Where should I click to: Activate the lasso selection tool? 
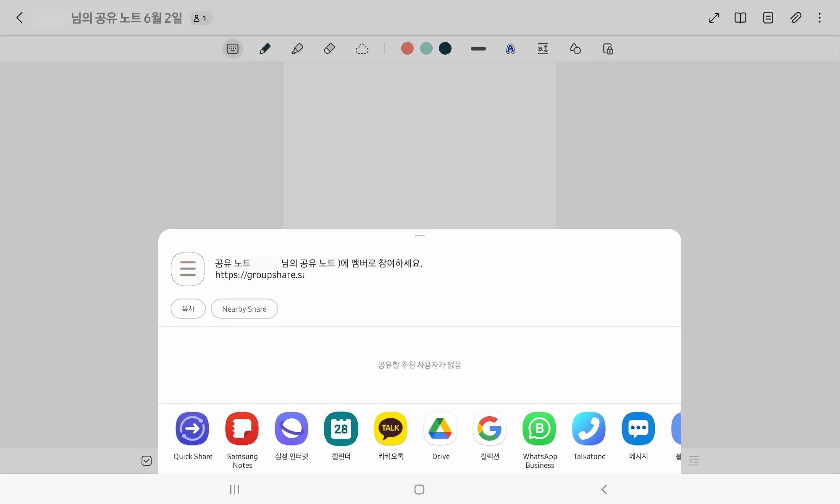362,49
